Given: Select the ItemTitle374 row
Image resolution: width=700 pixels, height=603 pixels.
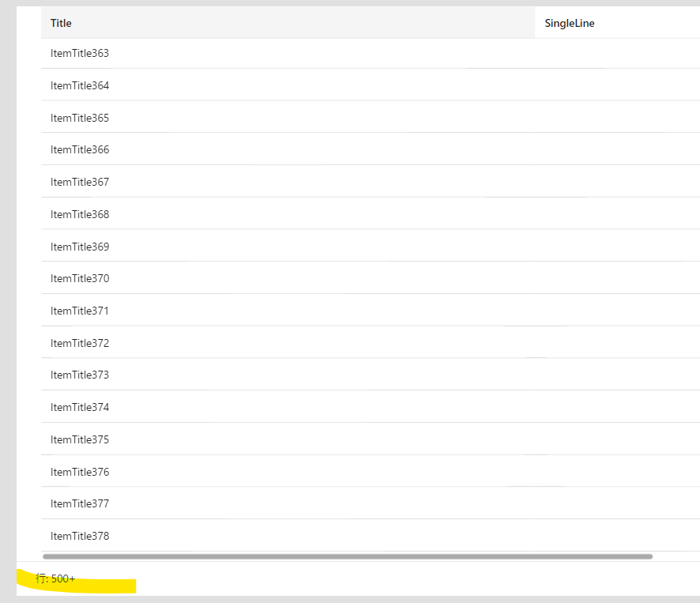Looking at the screenshot, I should (x=371, y=406).
